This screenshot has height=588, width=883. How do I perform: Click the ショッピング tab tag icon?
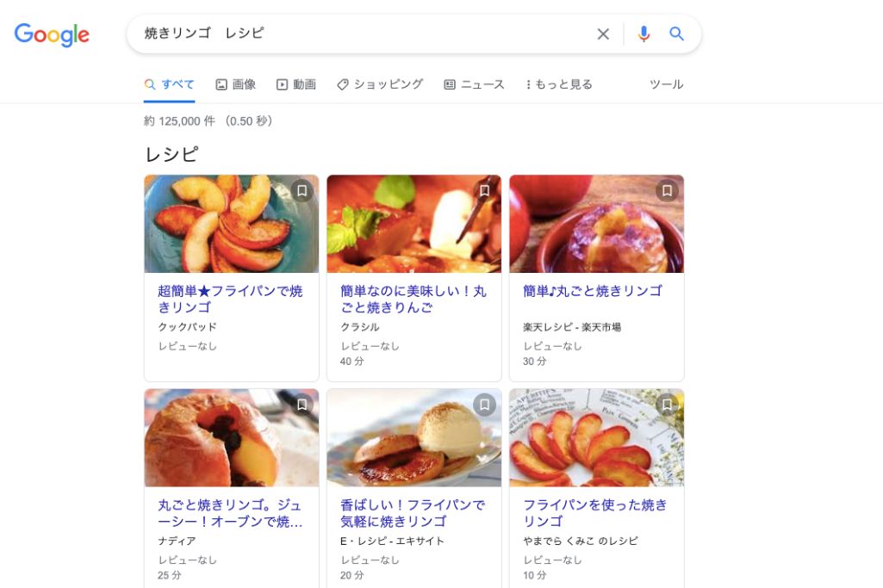coord(344,84)
